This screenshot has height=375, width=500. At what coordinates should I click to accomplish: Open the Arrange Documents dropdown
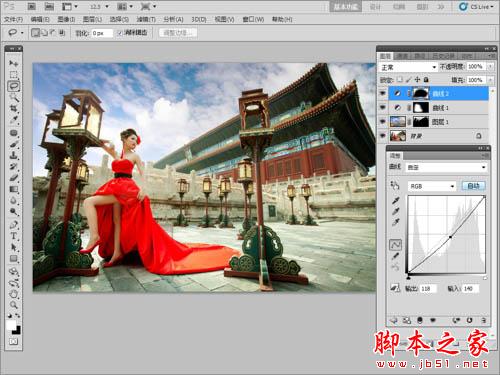point(125,6)
